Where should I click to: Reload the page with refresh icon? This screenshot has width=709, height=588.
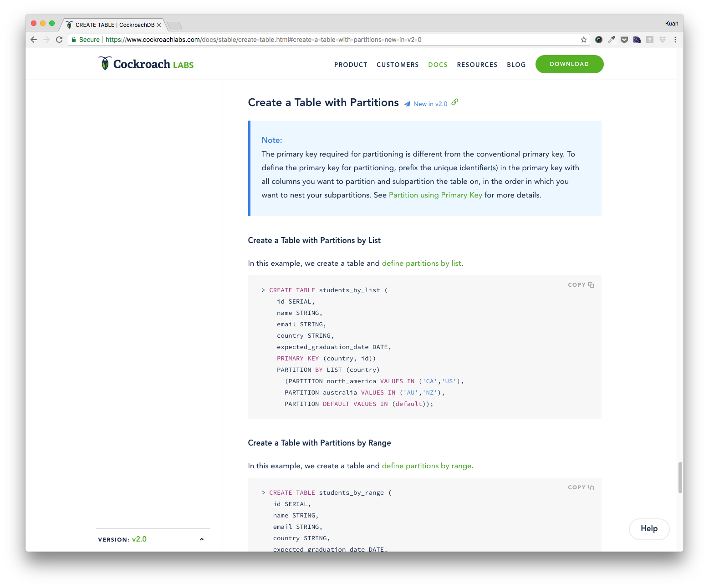coord(59,40)
